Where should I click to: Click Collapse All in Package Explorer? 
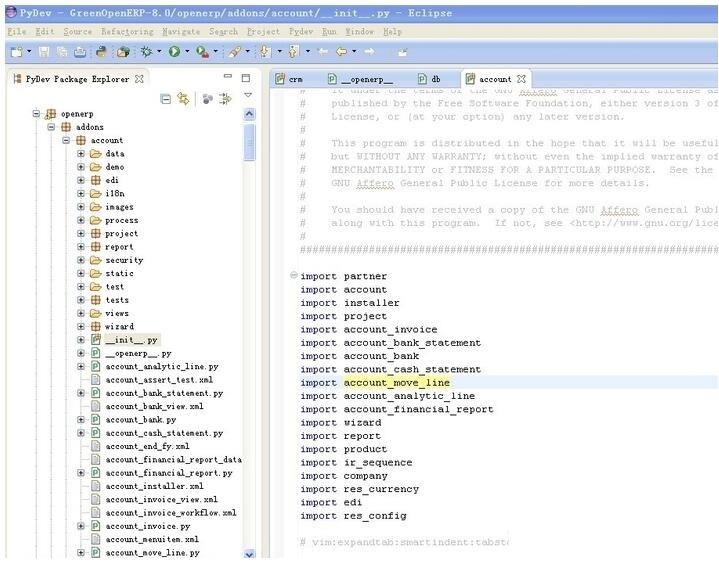(x=166, y=99)
